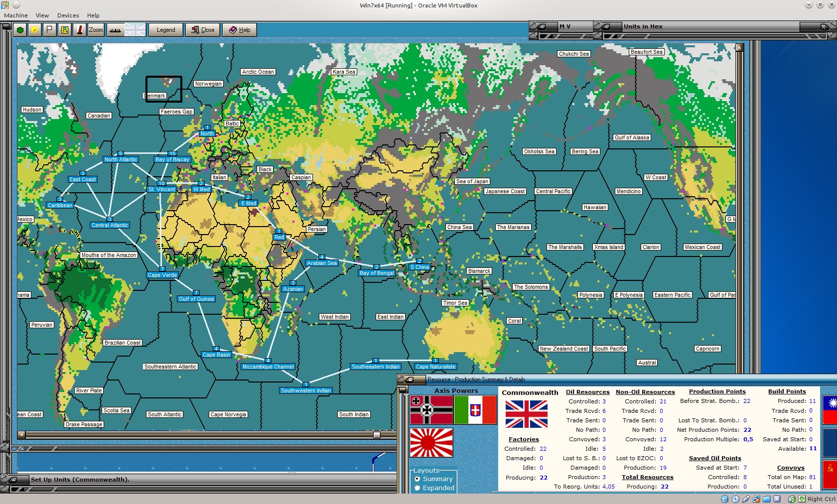
Task: Select the German flag in Axis Powers
Action: point(431,409)
